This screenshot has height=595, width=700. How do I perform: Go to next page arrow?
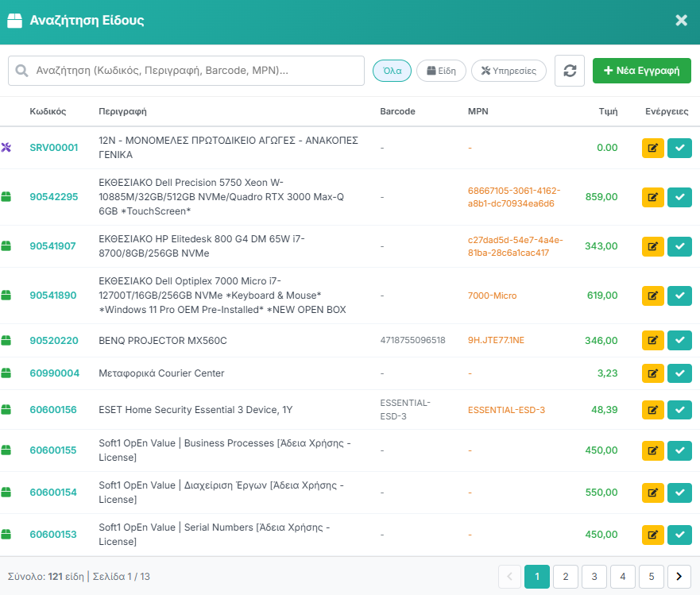(679, 577)
